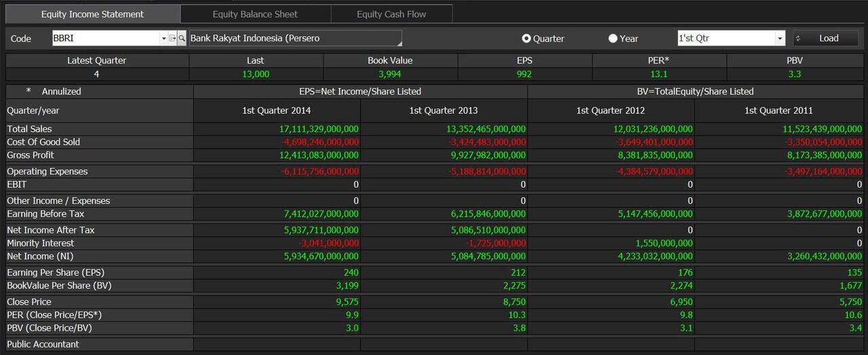Image resolution: width=868 pixels, height=355 pixels.
Task: Click the Public Accountant row label
Action: 43,344
